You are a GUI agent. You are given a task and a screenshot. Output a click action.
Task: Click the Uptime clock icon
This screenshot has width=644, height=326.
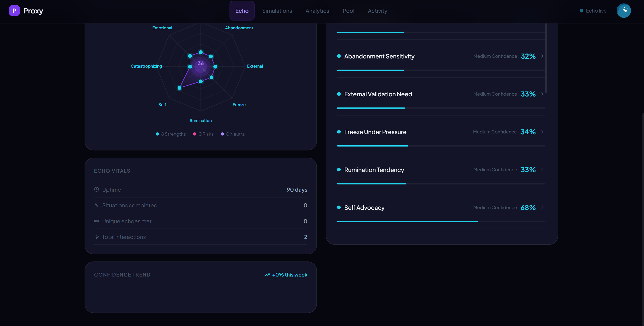click(96, 189)
